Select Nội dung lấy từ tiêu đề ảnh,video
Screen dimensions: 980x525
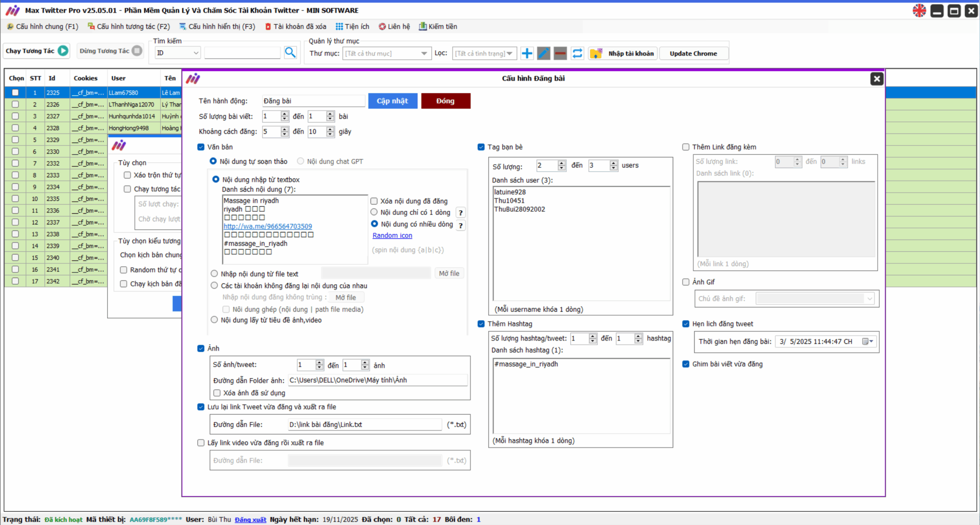tap(214, 320)
